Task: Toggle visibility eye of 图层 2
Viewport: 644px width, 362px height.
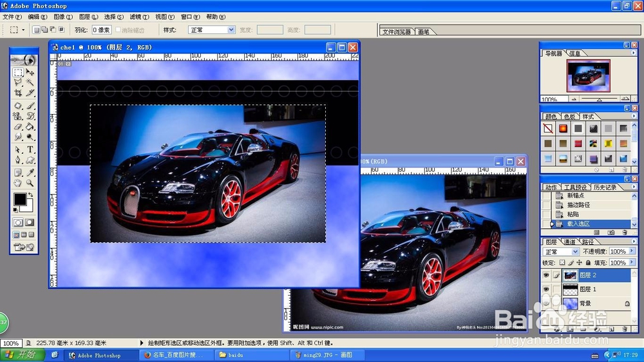Action: tap(546, 275)
